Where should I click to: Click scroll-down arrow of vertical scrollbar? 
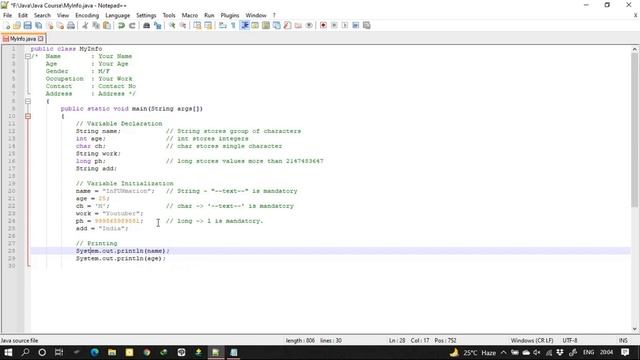pos(635,329)
